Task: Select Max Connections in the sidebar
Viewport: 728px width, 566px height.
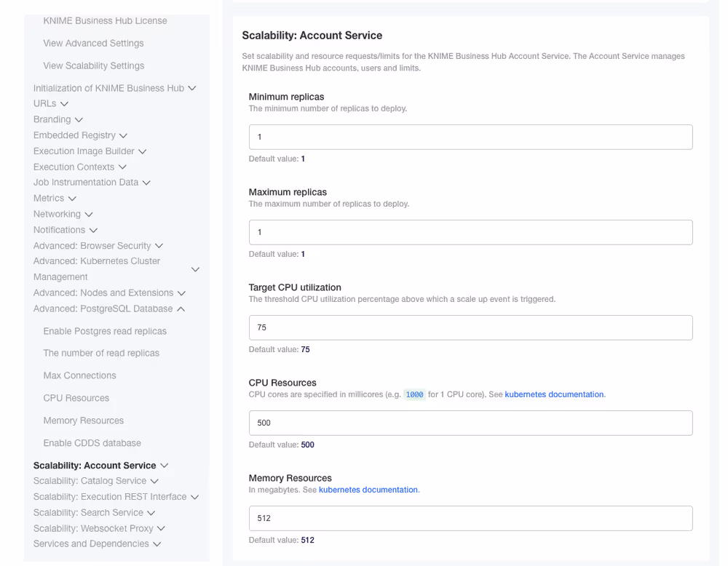Action: pos(79,375)
